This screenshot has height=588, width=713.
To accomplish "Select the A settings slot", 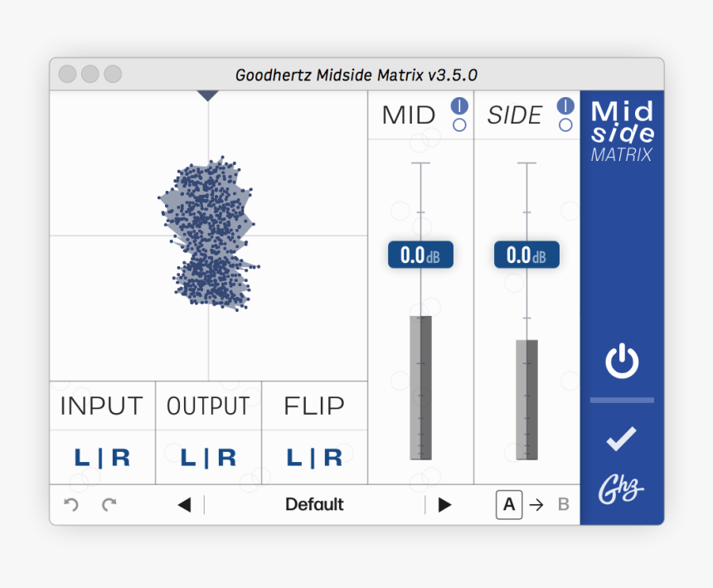I will 509,504.
